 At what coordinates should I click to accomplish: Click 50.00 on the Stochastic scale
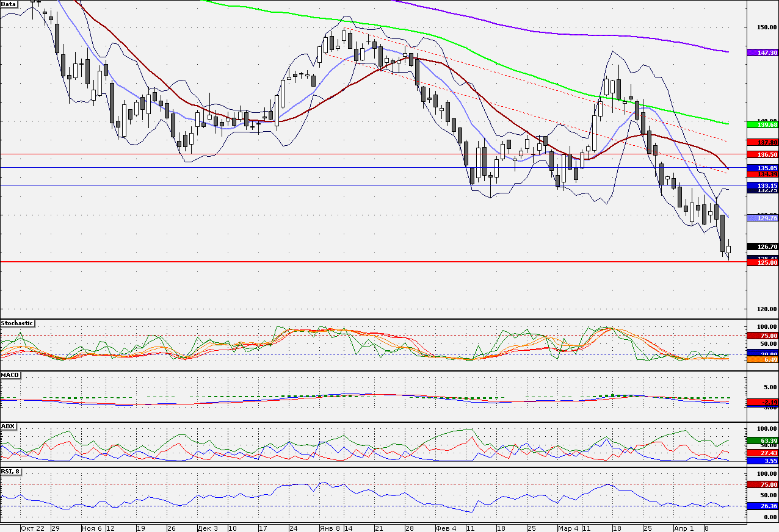[x=768, y=345]
